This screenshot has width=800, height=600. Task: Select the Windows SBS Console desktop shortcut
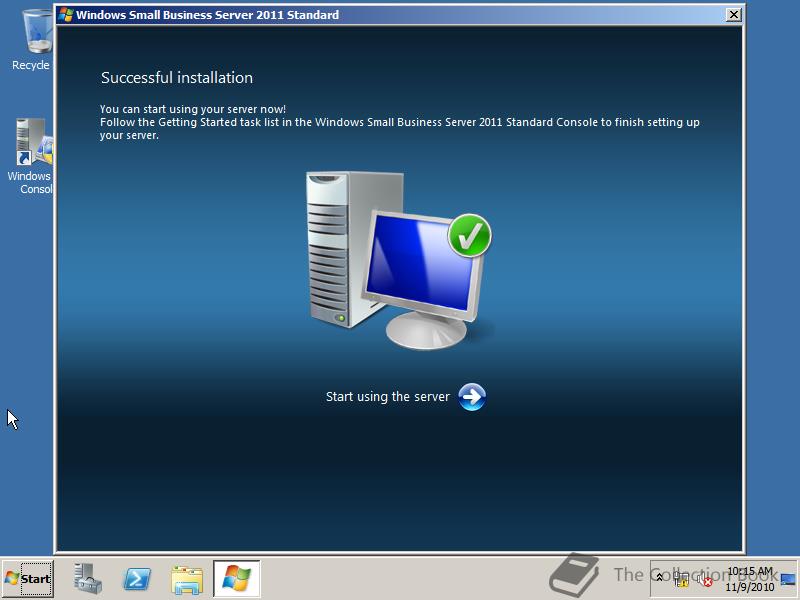pyautogui.click(x=32, y=156)
